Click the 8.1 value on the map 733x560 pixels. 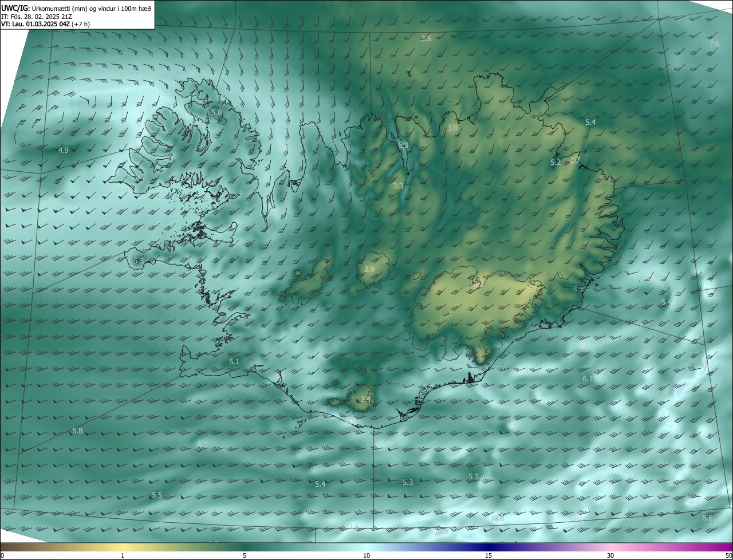203,444
